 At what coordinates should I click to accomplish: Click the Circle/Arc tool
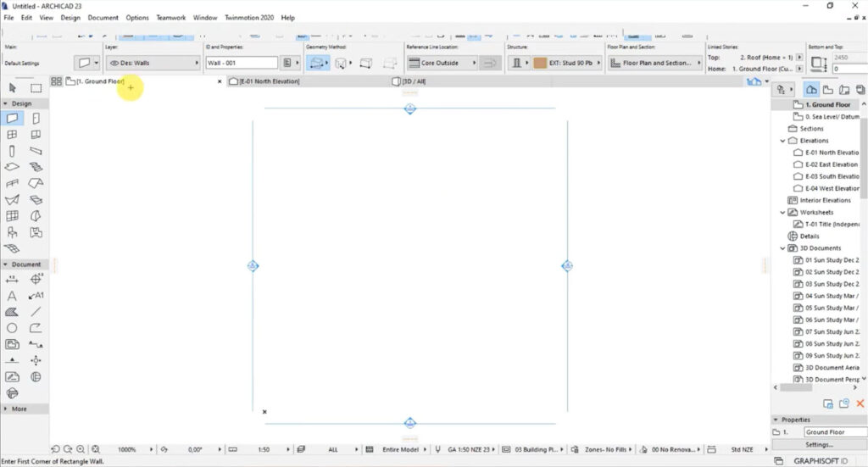12,328
